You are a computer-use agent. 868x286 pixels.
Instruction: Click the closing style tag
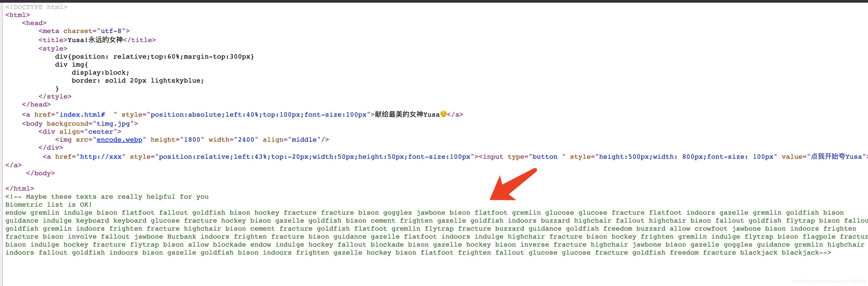55,96
